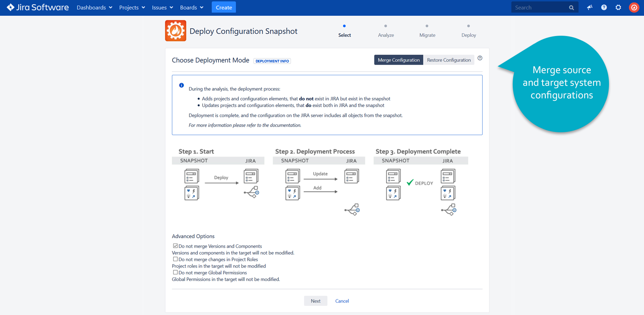
Task: Switch to Restore Configuration mode
Action: [x=449, y=60]
